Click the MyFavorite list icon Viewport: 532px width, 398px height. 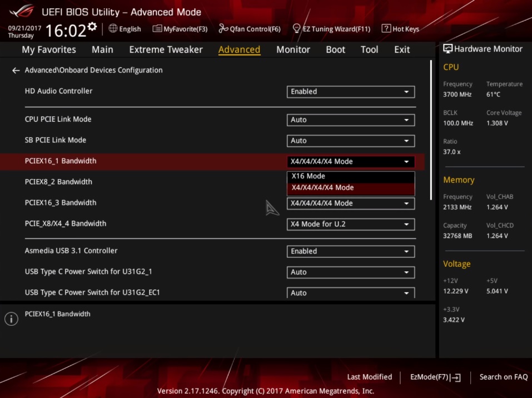coord(157,28)
